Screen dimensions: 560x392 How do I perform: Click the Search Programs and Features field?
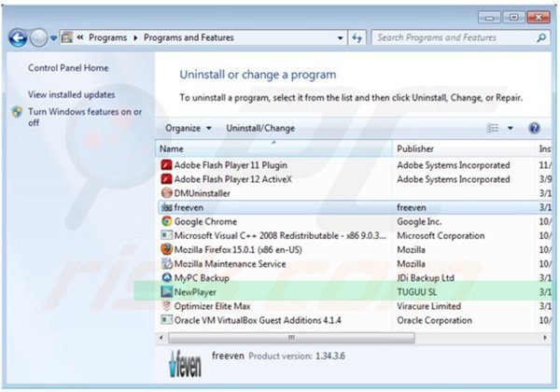pos(448,38)
